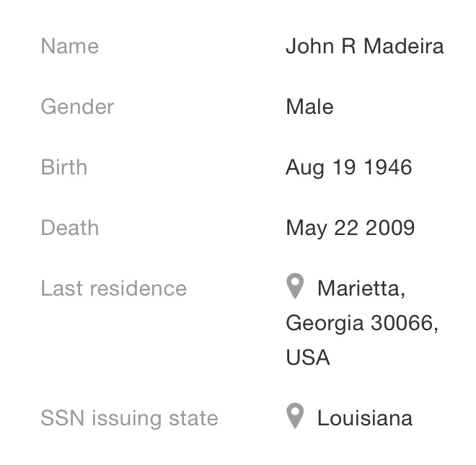Click the birth date Aug 19 1946

point(348,167)
